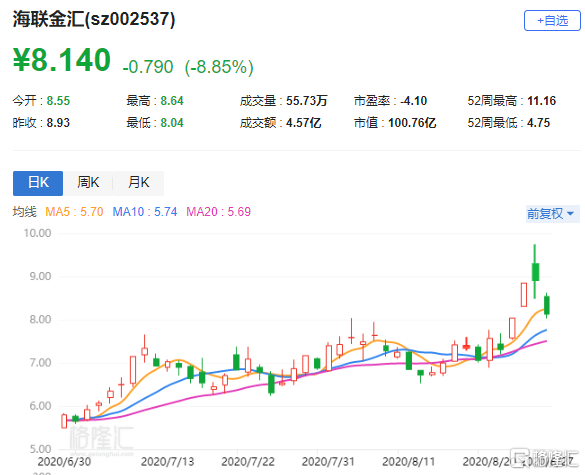The width and height of the screenshot is (585, 475).
Task: Click the 成交量 value 55.73万
Action: (x=307, y=101)
